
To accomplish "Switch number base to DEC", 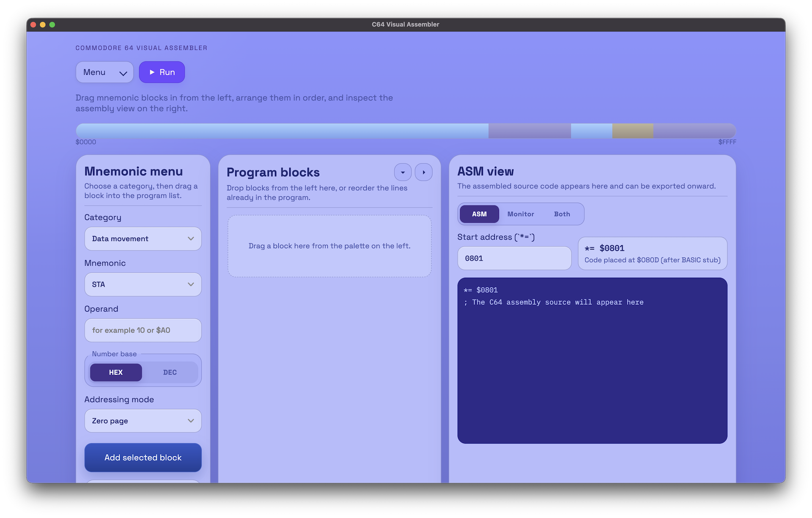I will pyautogui.click(x=170, y=373).
